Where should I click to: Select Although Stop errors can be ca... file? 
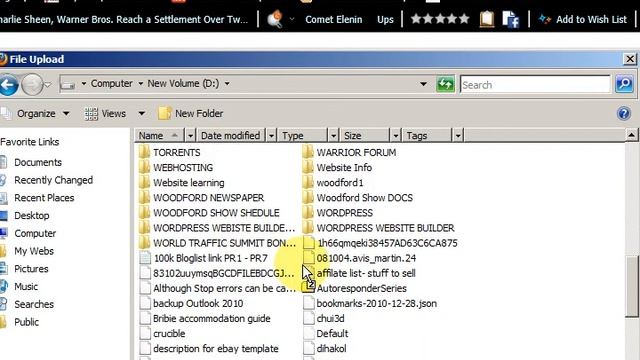tap(217, 288)
